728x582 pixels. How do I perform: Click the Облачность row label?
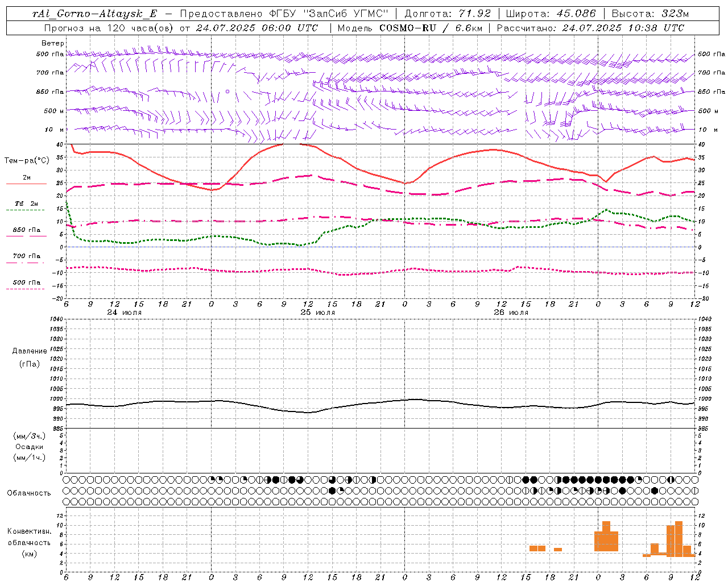tap(29, 493)
